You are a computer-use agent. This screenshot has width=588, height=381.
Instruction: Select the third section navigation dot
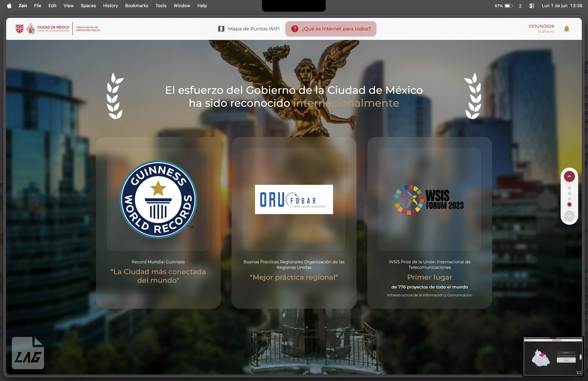coord(569,199)
